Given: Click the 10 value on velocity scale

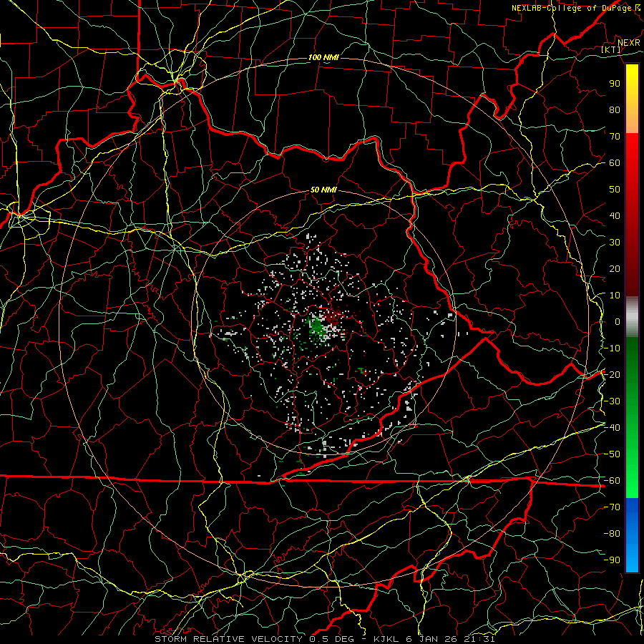Looking at the screenshot, I should (615, 296).
